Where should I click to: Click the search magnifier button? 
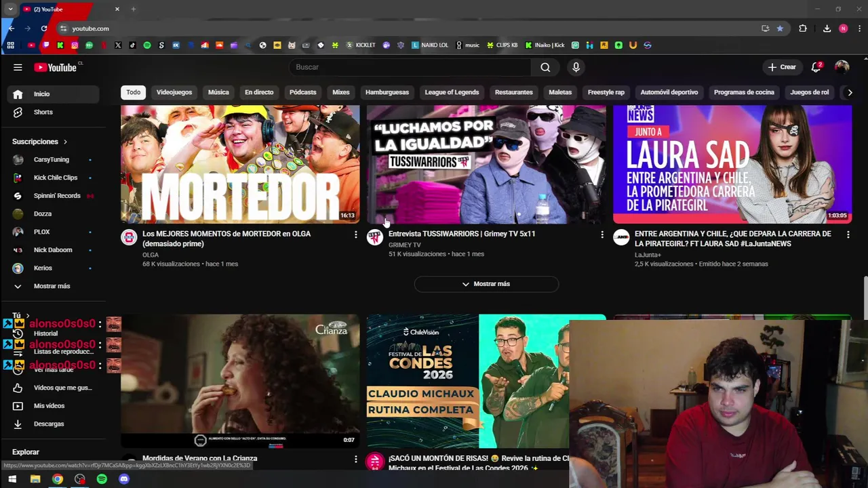click(545, 67)
